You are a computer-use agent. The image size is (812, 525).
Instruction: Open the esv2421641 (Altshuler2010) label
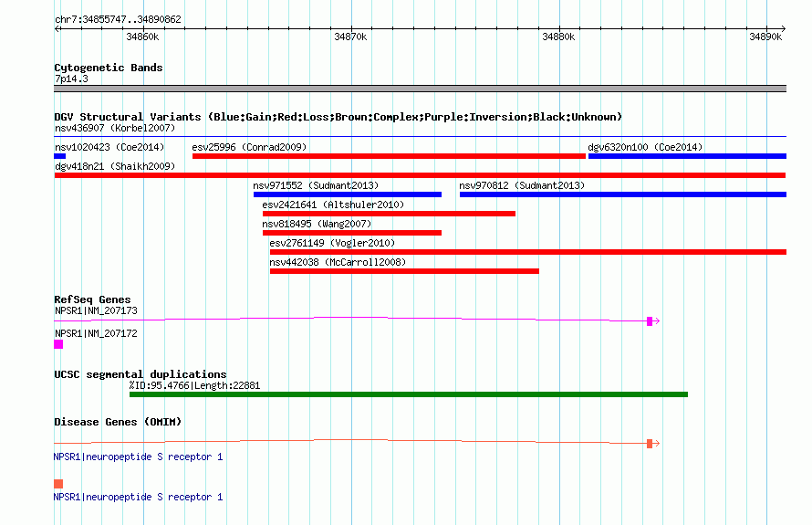tap(333, 205)
